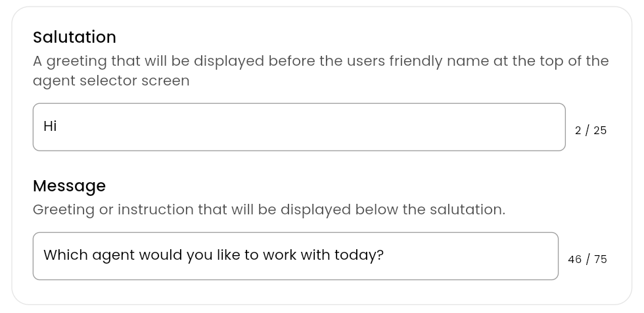
Task: Click the "Message" section heading
Action: pos(69,185)
